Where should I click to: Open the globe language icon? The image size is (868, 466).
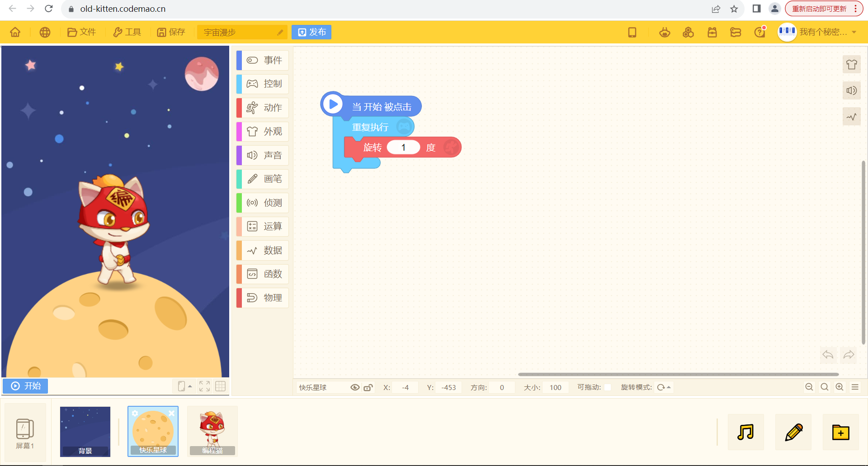click(45, 32)
